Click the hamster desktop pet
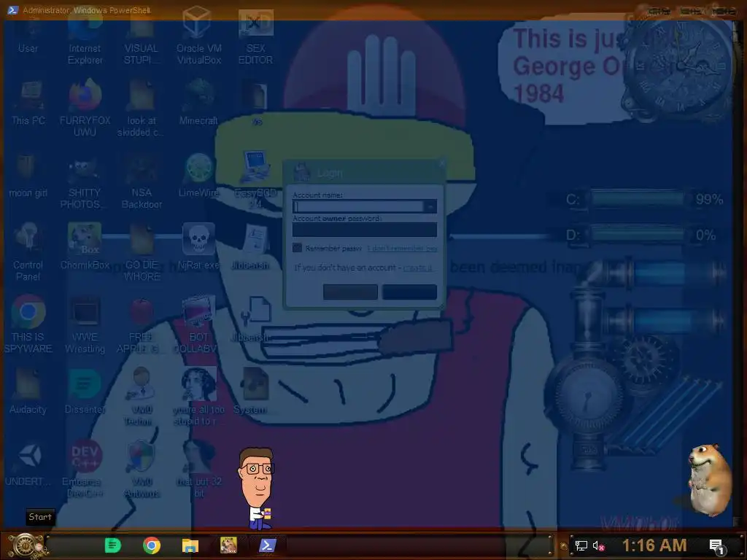 click(709, 479)
